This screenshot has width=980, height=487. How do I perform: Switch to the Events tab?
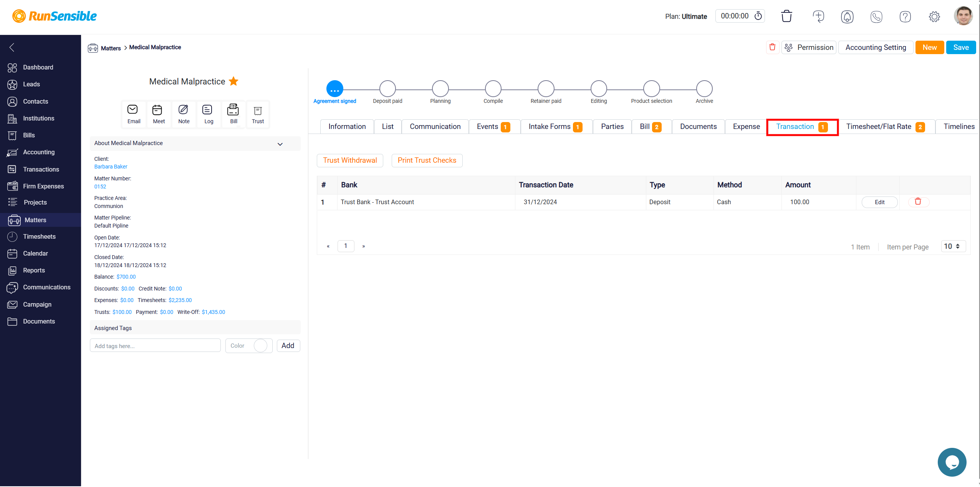tap(494, 127)
